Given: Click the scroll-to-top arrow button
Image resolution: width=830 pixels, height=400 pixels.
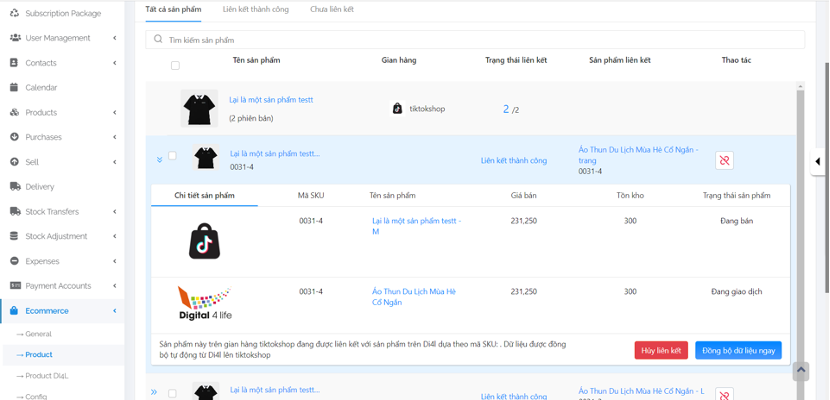Looking at the screenshot, I should coord(800,371).
